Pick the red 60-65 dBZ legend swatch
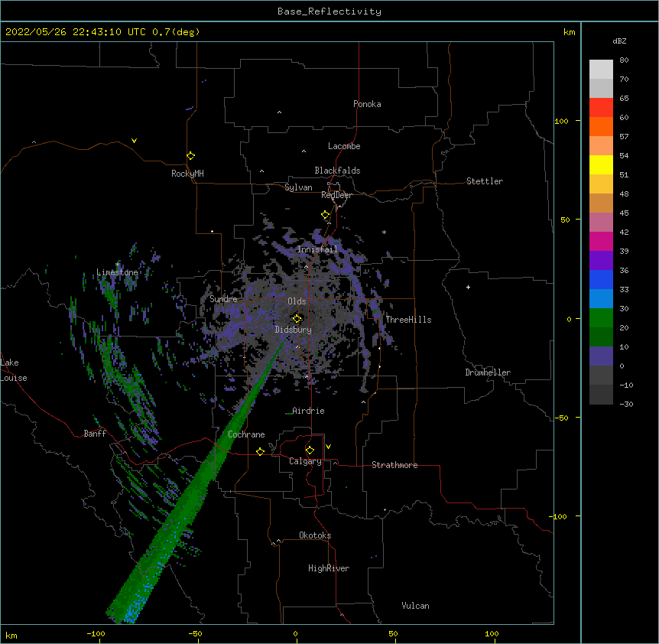This screenshot has width=659, height=644. pos(601,108)
